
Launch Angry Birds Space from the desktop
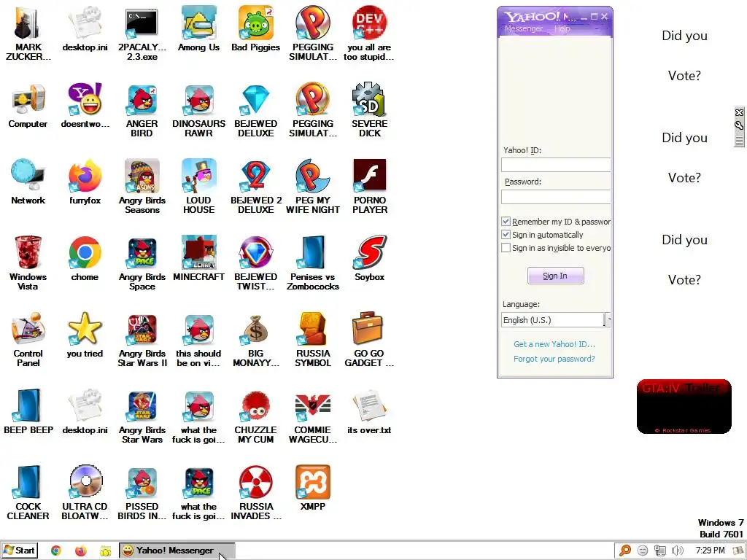coord(142,262)
